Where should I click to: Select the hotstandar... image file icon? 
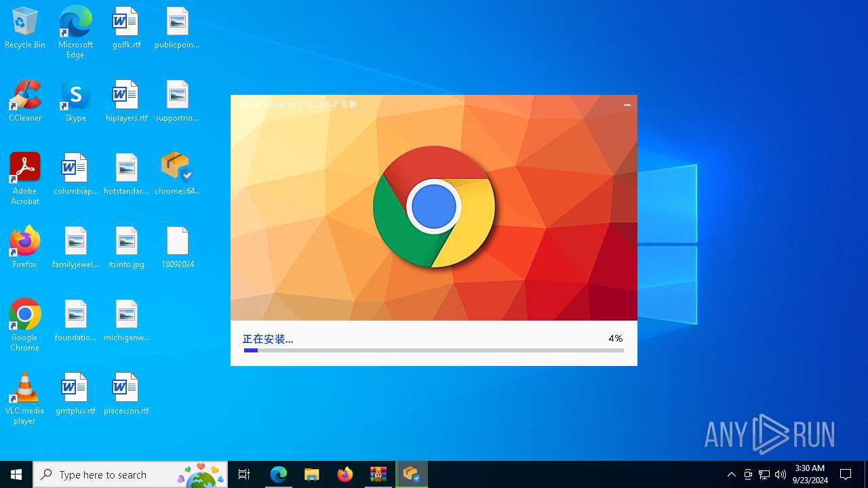126,175
